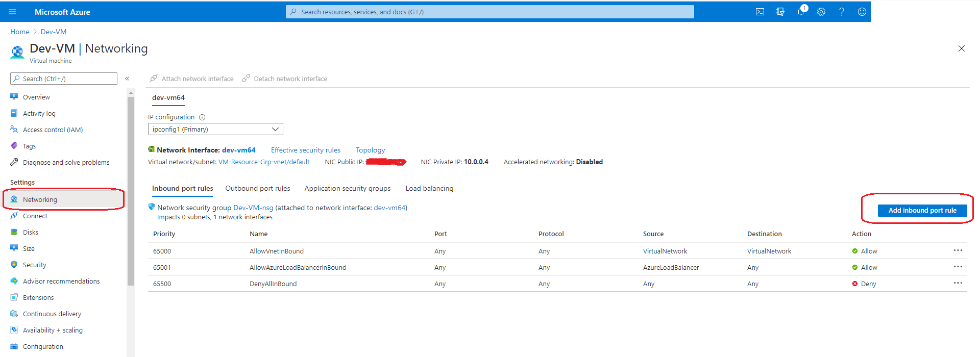Screen dimensions: 980x357
Task: Click the Port column header
Action: pyautogui.click(x=440, y=234)
